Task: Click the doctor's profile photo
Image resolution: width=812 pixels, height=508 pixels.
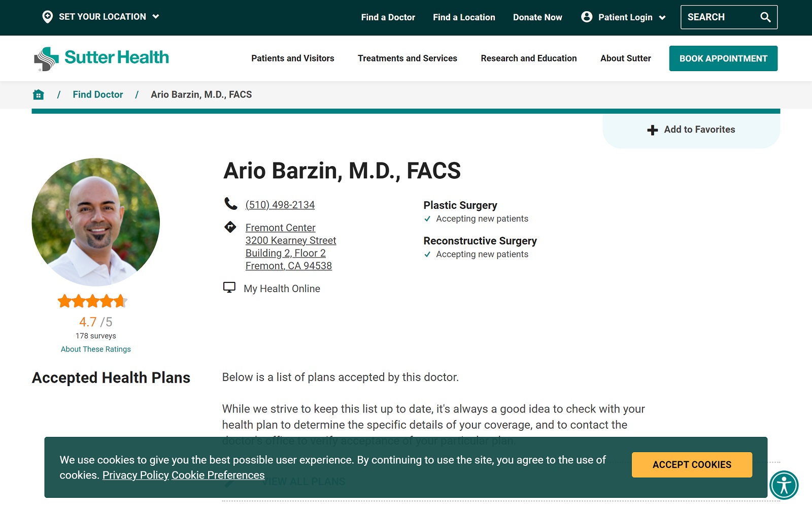Action: pyautogui.click(x=95, y=222)
